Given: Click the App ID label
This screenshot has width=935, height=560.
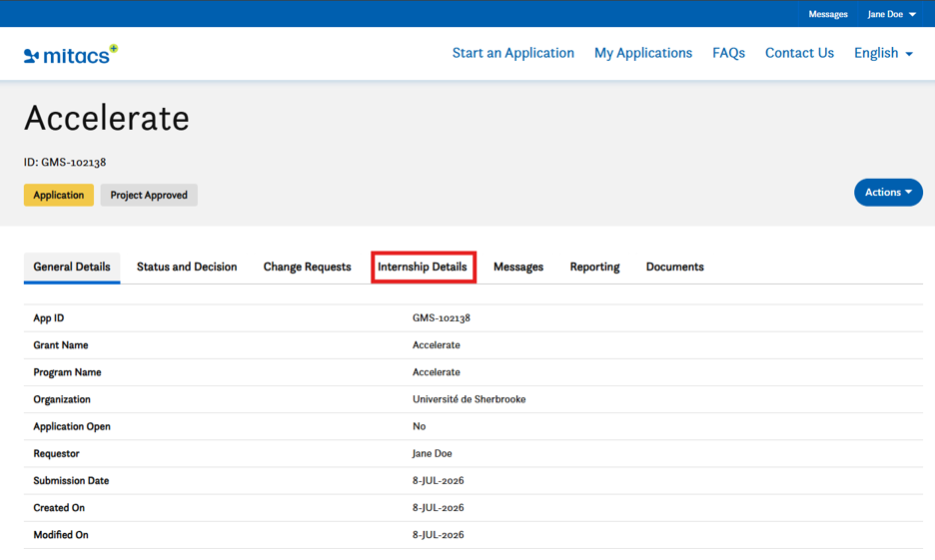Looking at the screenshot, I should pos(48,318).
